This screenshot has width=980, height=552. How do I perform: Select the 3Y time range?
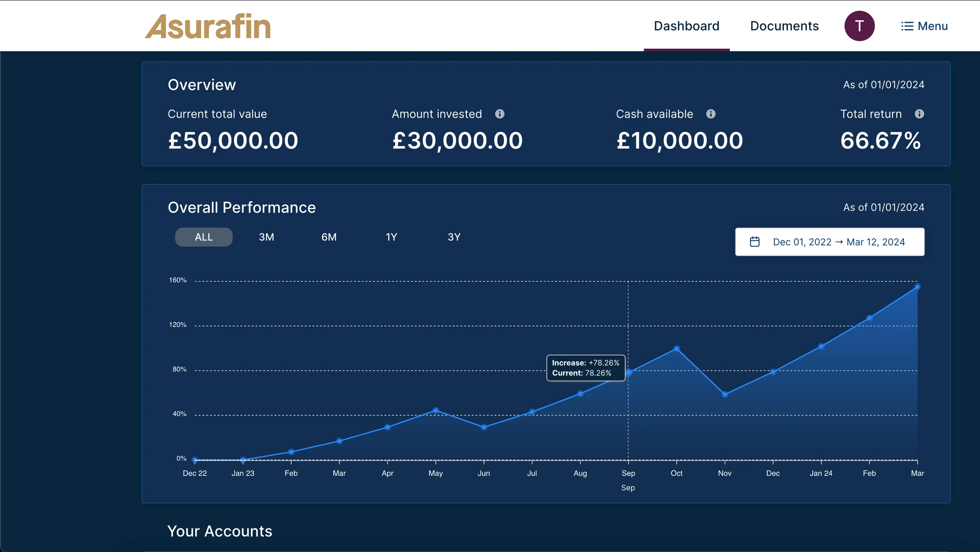(x=454, y=237)
